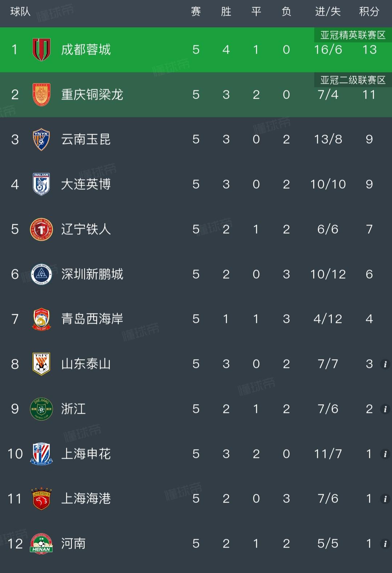View points info icon for 河南
Screen dimensions: 392x573
(385, 544)
